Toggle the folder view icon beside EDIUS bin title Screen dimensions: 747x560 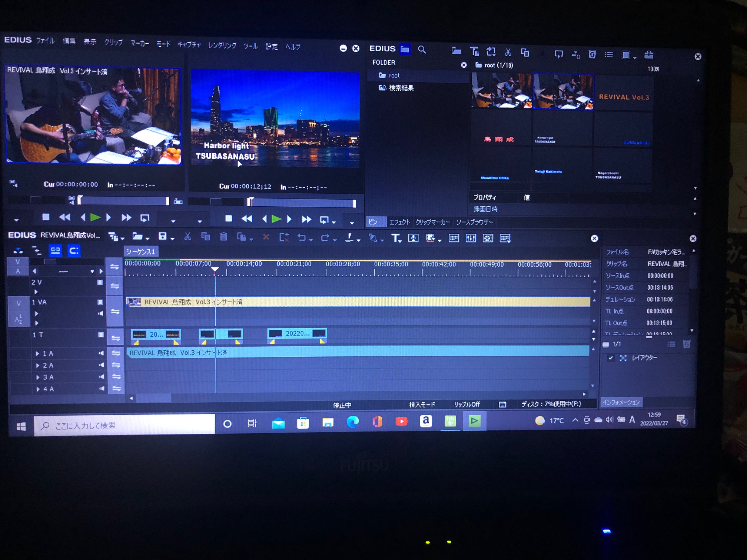(405, 49)
